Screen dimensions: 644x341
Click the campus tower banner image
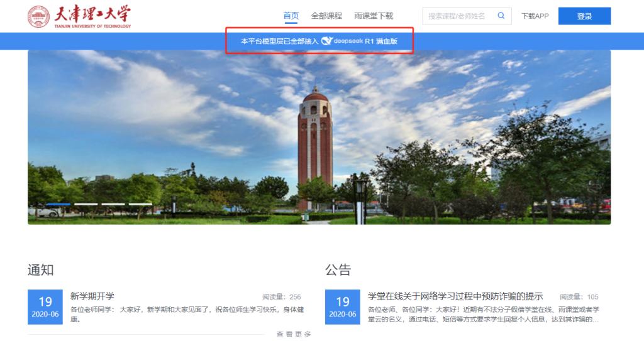click(x=319, y=137)
